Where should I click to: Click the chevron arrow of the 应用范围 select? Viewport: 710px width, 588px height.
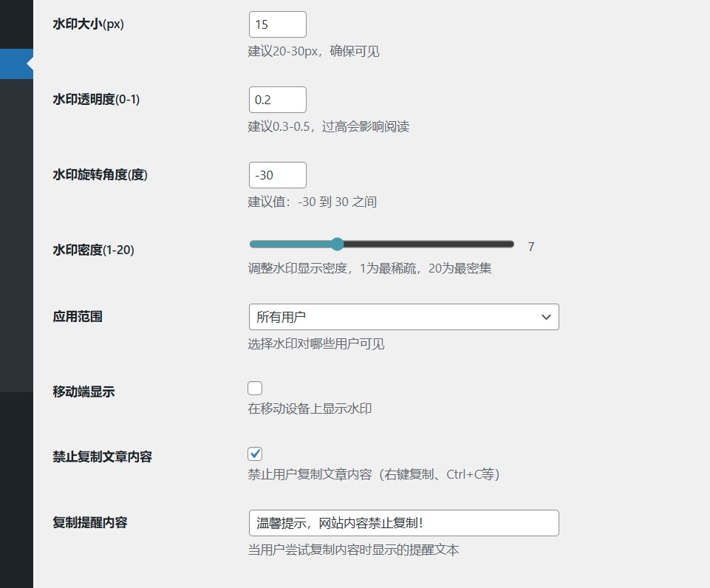click(546, 317)
